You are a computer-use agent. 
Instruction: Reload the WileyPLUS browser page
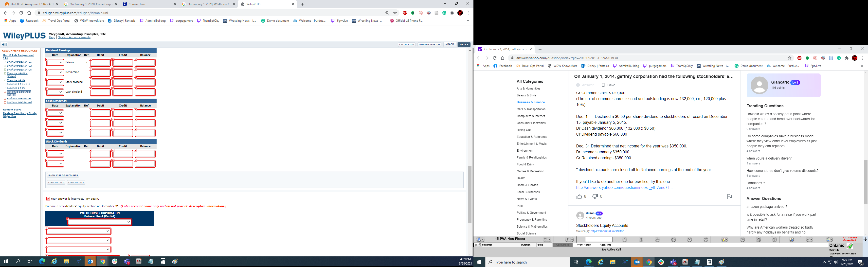[21, 13]
